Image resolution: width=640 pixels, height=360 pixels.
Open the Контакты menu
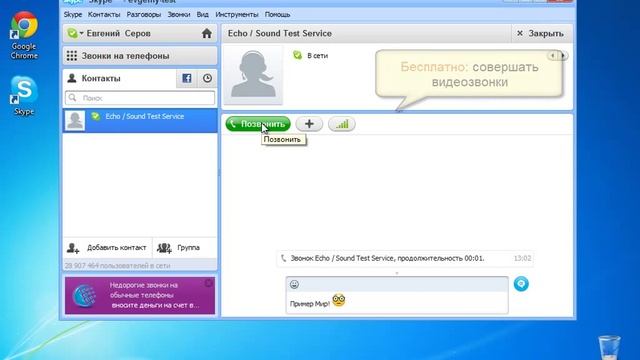point(104,14)
